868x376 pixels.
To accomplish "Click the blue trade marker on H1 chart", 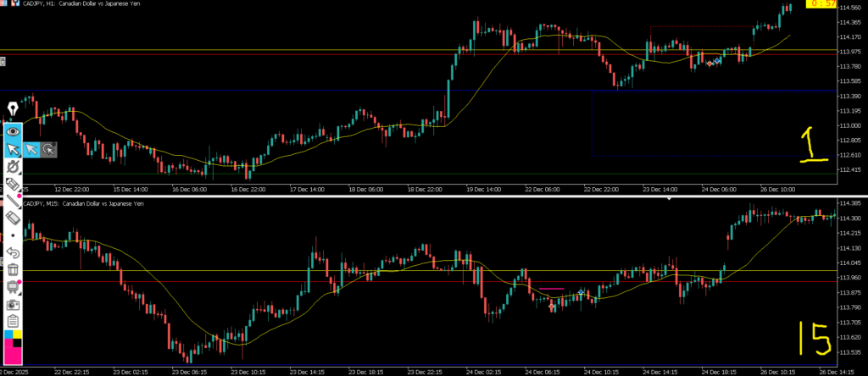I will [717, 60].
